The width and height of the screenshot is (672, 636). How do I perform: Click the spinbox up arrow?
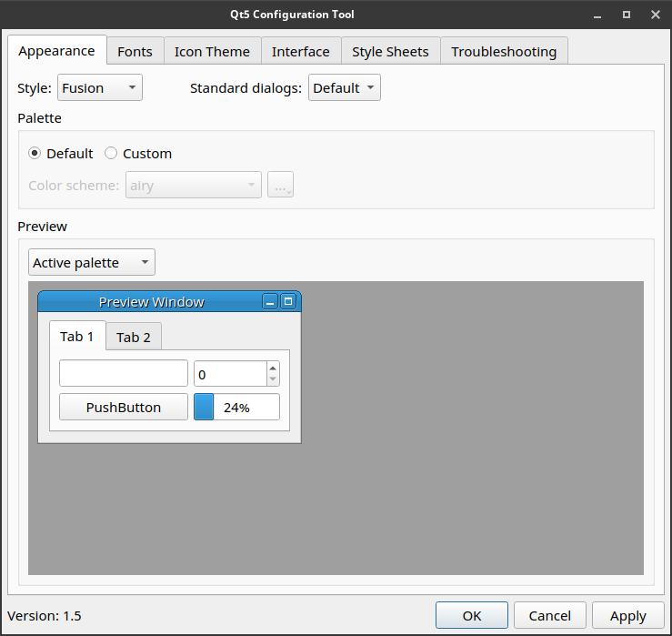pyautogui.click(x=273, y=368)
